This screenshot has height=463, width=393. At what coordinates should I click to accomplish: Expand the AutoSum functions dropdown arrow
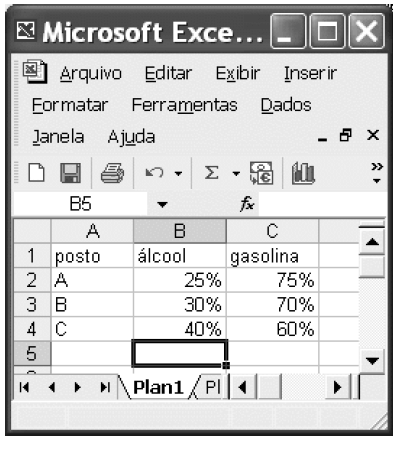(236, 173)
